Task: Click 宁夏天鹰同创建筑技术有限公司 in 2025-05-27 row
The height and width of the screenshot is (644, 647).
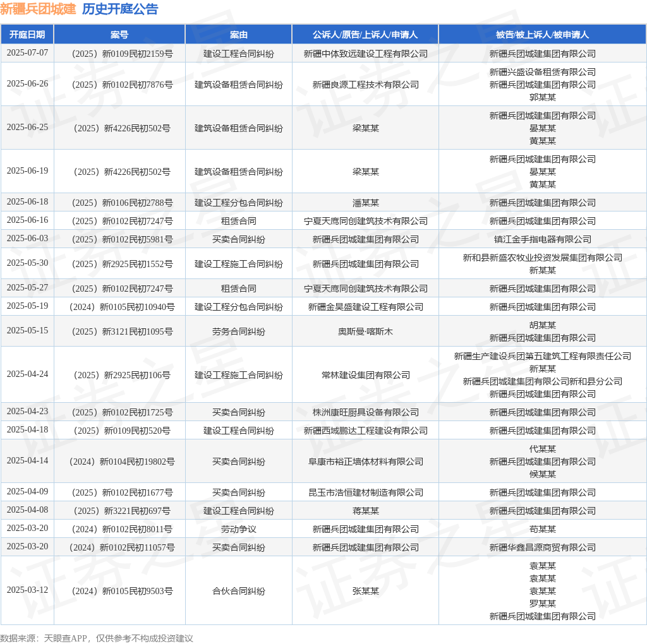Action: coord(365,288)
